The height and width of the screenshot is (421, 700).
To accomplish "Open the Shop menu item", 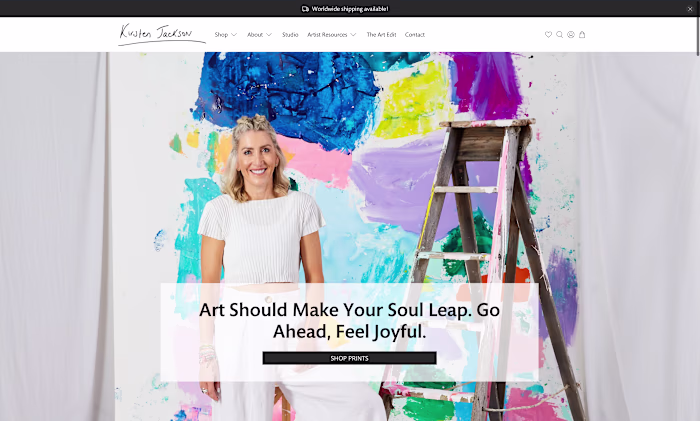I will [x=221, y=34].
